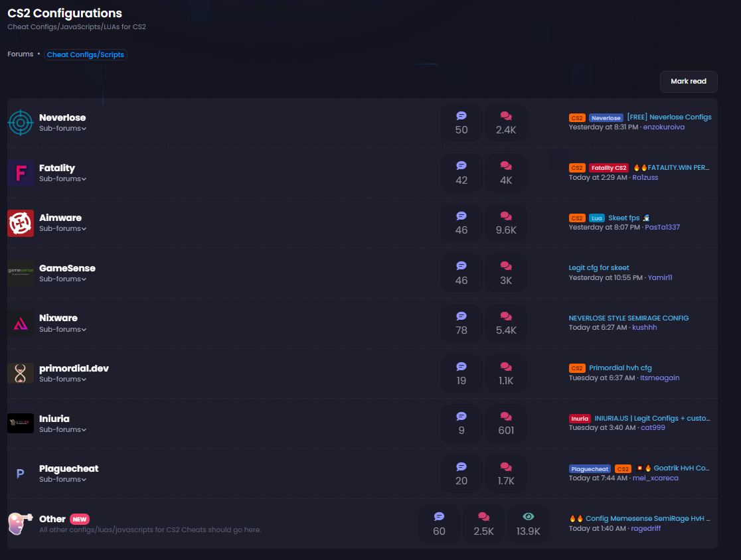Select the red Aimware logo icon
The height and width of the screenshot is (560, 741).
21,223
